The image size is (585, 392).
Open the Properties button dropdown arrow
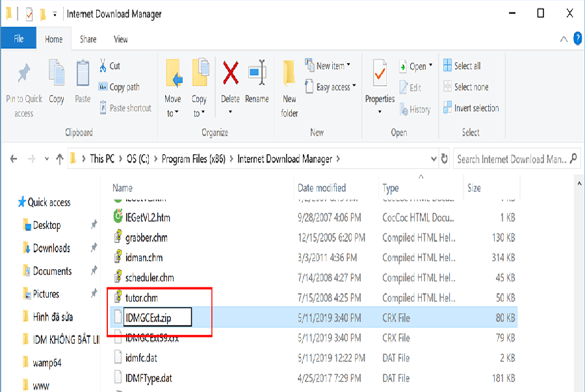point(380,112)
